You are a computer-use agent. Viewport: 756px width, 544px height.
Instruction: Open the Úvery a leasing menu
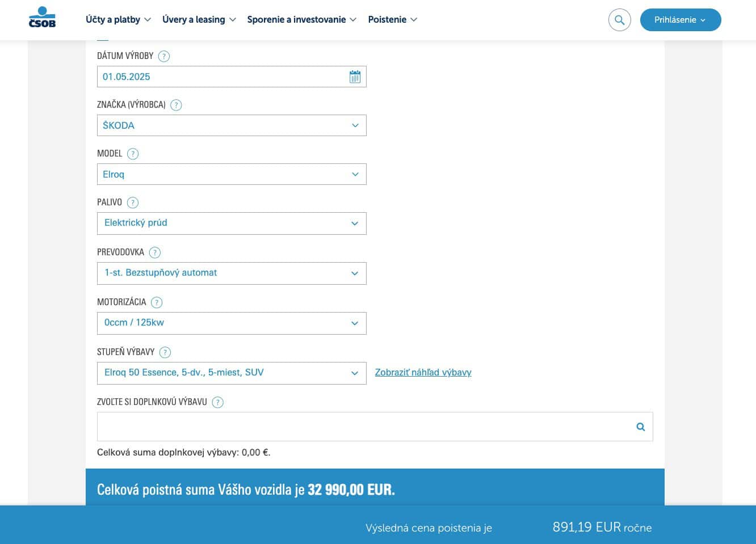pos(199,19)
